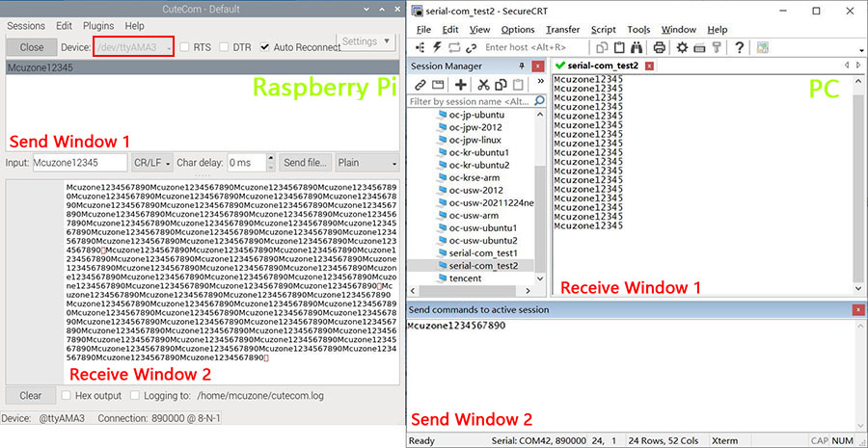The height and width of the screenshot is (448, 868).
Task: Close the Session Manager panel
Action: [x=537, y=66]
